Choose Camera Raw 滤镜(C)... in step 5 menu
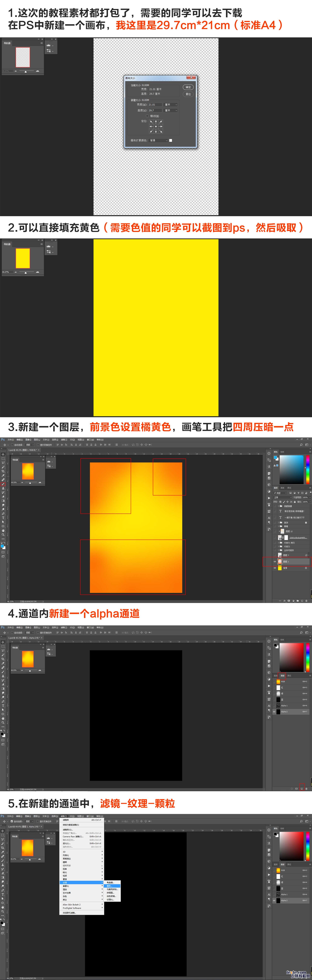 click(82, 837)
